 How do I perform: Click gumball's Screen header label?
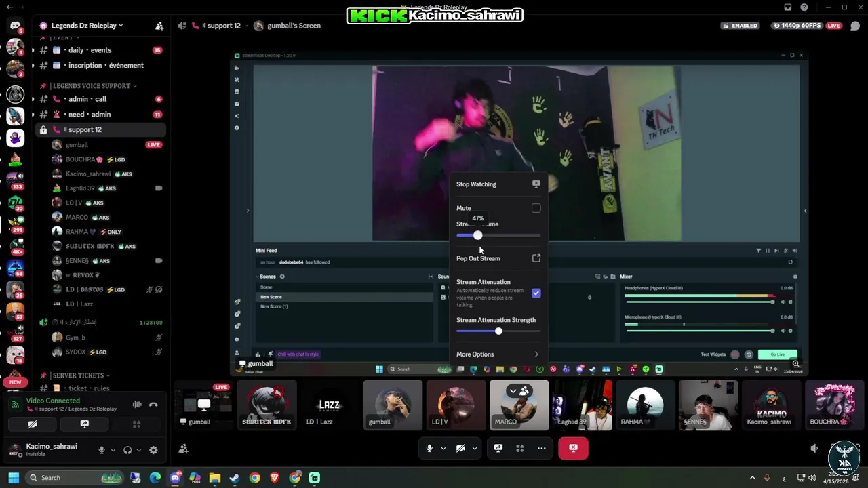pyautogui.click(x=294, y=26)
